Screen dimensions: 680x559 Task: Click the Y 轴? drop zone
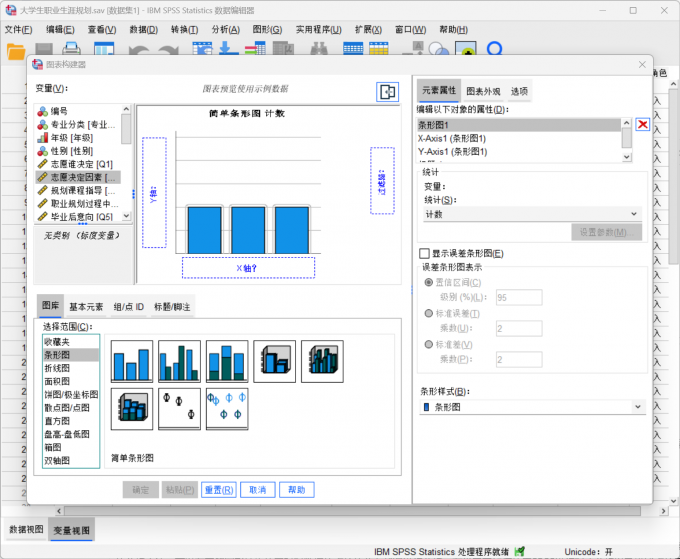point(154,193)
